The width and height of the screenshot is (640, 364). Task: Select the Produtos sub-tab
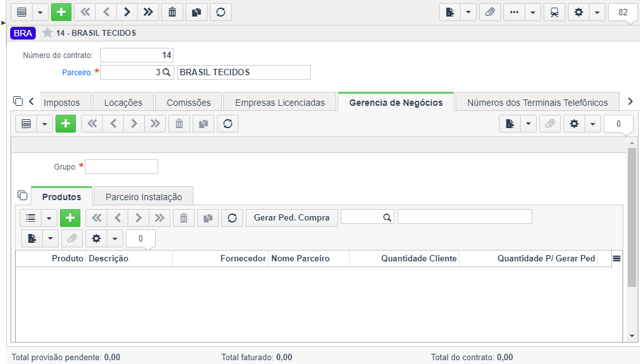tap(62, 197)
